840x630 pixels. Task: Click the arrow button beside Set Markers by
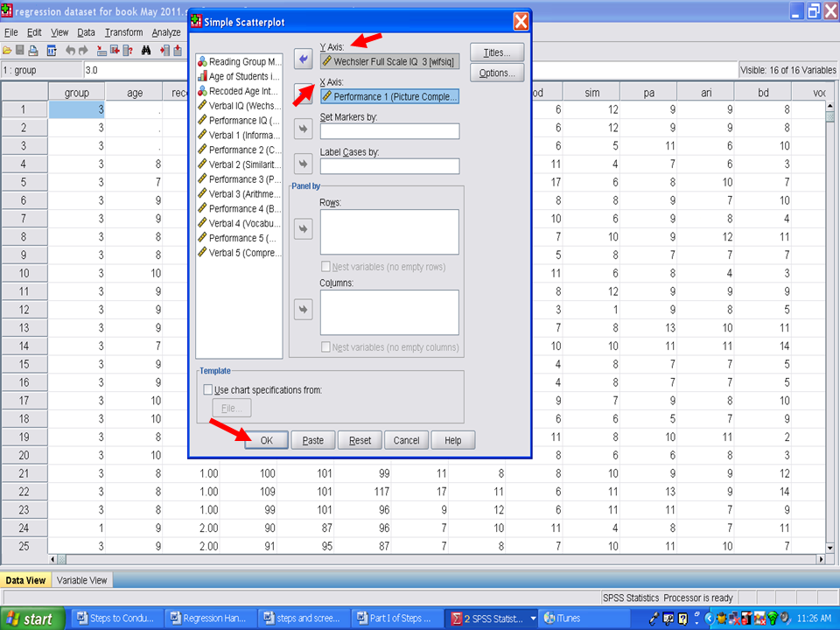click(x=303, y=129)
